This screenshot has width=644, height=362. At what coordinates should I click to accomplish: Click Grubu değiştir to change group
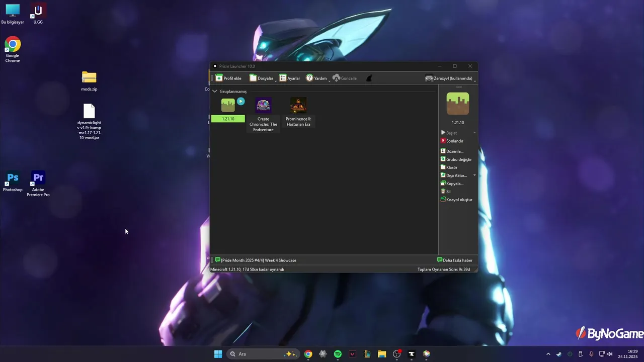coord(456,159)
